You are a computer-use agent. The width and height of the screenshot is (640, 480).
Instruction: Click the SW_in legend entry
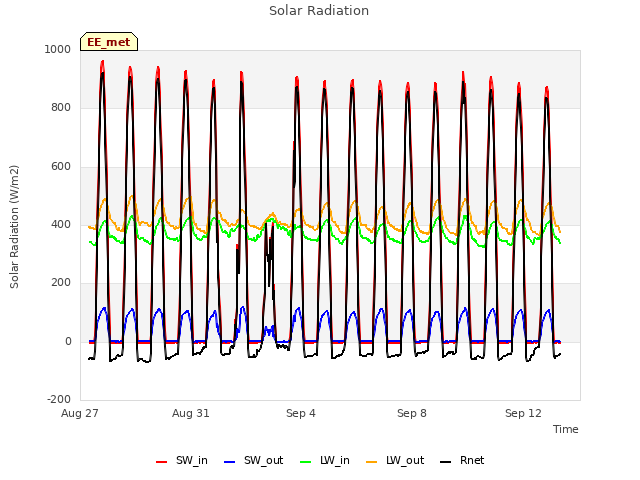(x=182, y=461)
